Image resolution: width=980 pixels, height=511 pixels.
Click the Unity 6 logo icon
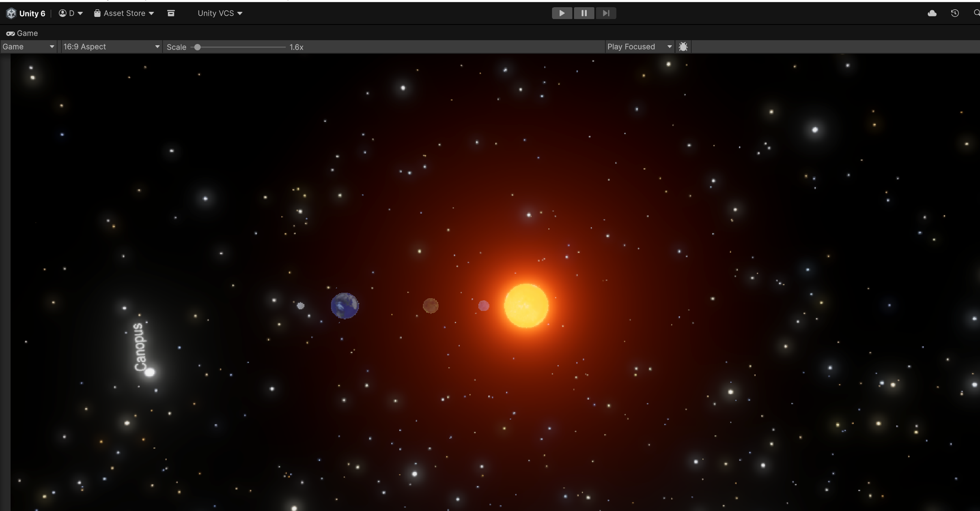coord(11,13)
